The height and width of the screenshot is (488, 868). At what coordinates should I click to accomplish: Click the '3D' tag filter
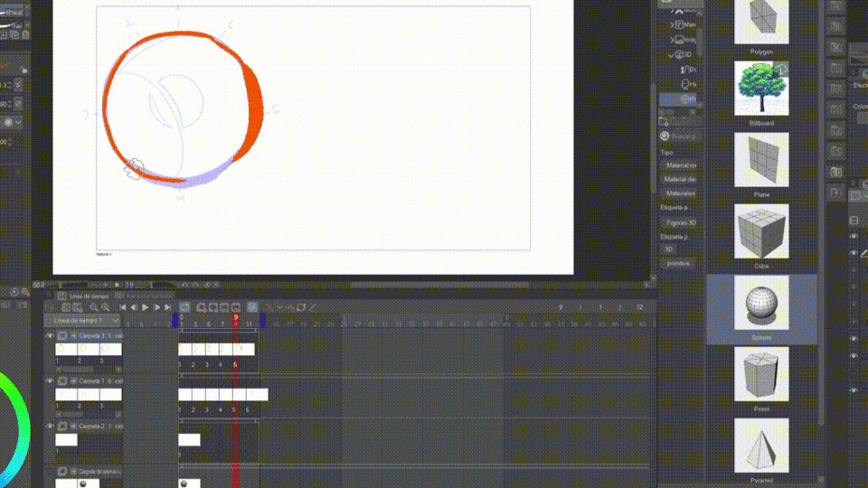669,249
